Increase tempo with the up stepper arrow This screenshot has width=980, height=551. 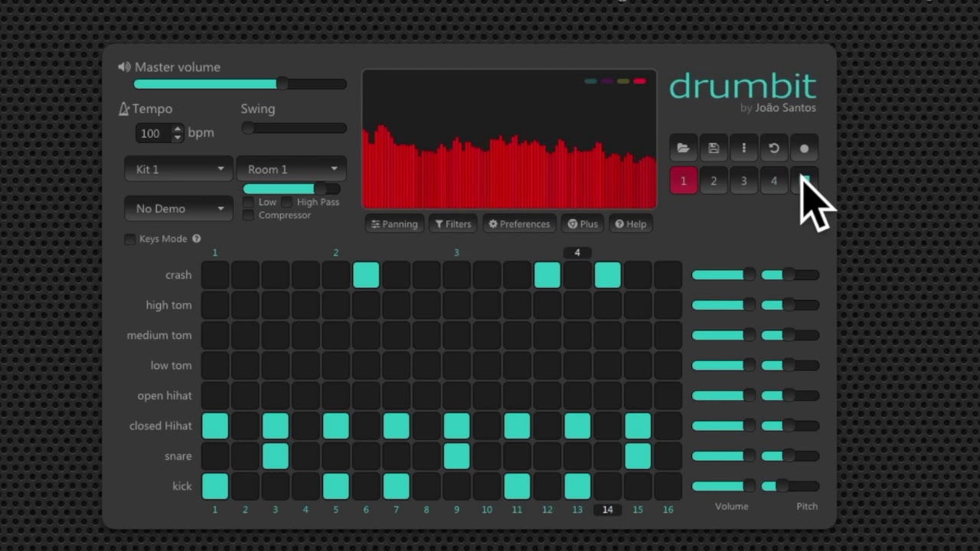tap(178, 129)
